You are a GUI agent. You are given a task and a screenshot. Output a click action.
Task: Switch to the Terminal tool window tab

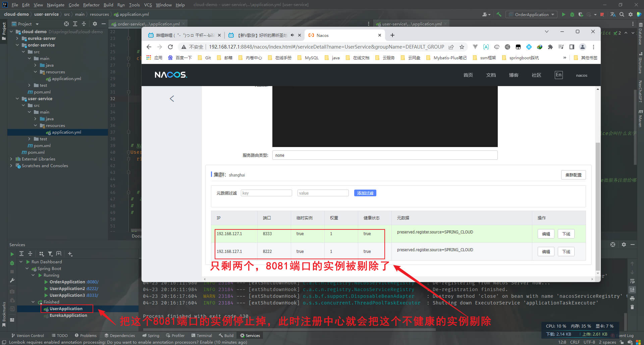coord(202,335)
